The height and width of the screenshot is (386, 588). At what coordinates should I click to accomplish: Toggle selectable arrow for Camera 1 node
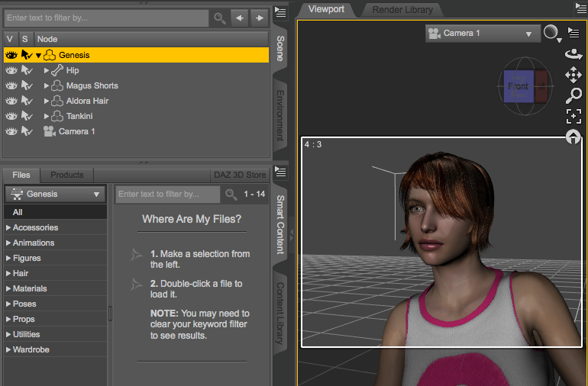tap(27, 131)
